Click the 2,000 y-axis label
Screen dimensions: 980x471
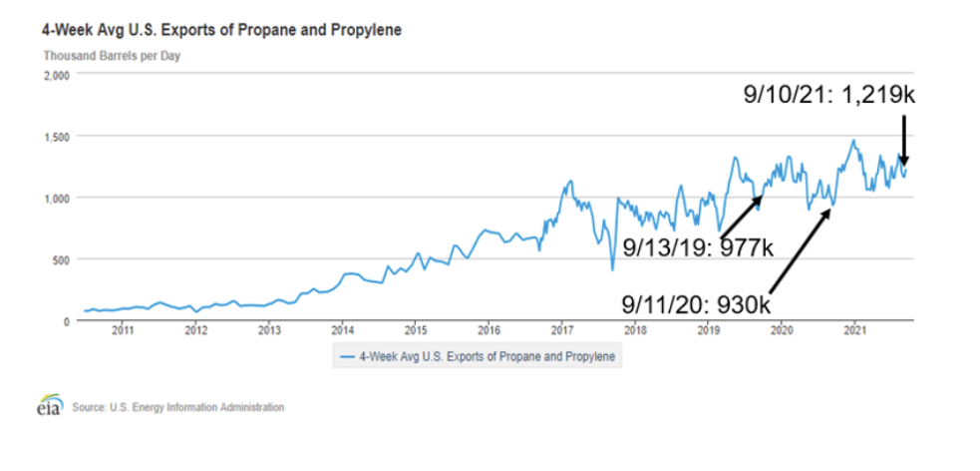point(55,74)
